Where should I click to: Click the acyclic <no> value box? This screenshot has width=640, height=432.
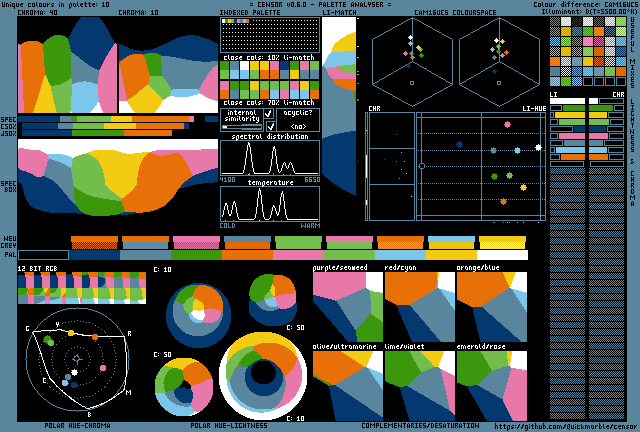tap(298, 120)
